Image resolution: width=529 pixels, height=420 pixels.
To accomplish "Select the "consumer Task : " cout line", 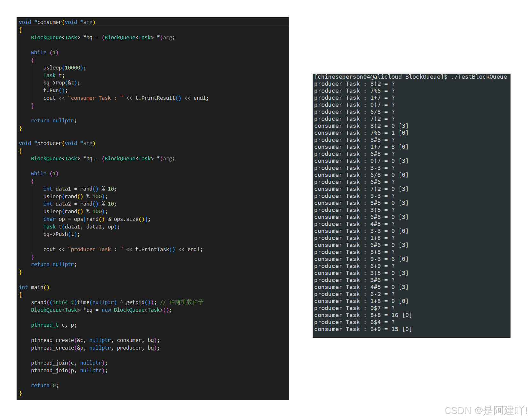I will (126, 98).
